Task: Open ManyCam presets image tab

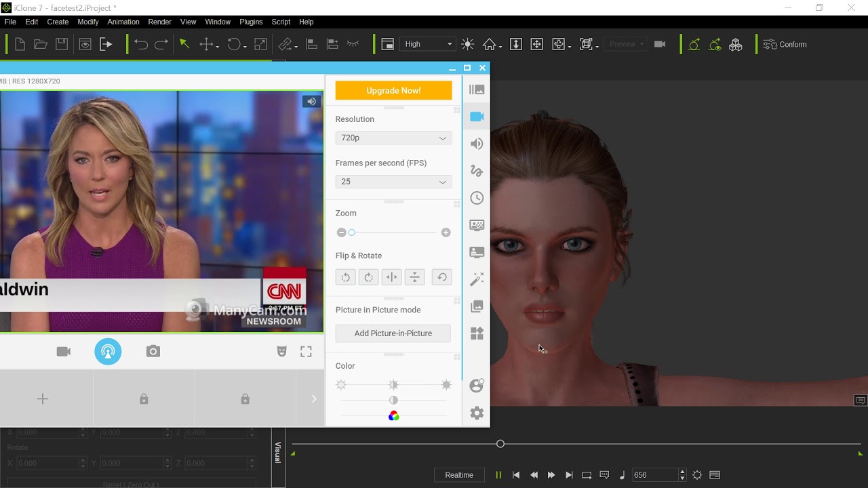Action: (477, 89)
